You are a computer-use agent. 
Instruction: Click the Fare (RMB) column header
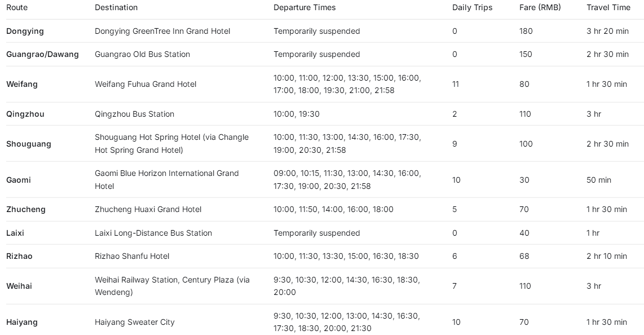click(x=540, y=7)
